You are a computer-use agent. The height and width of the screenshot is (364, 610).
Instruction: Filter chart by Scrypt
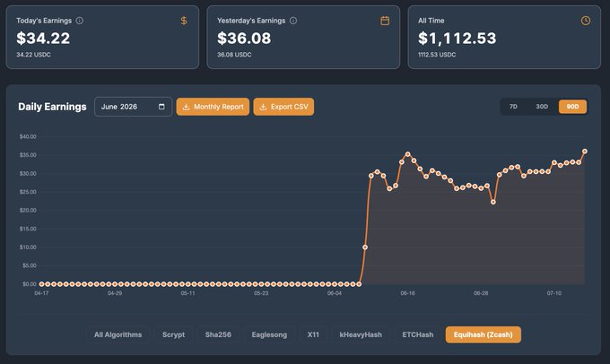173,334
